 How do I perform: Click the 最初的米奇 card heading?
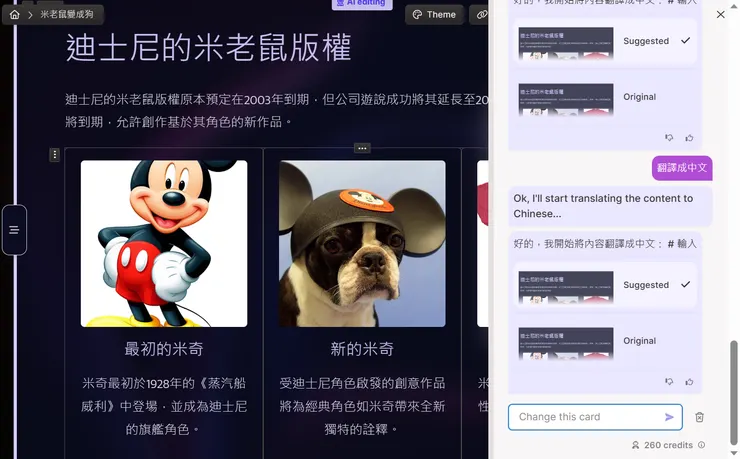click(x=164, y=349)
